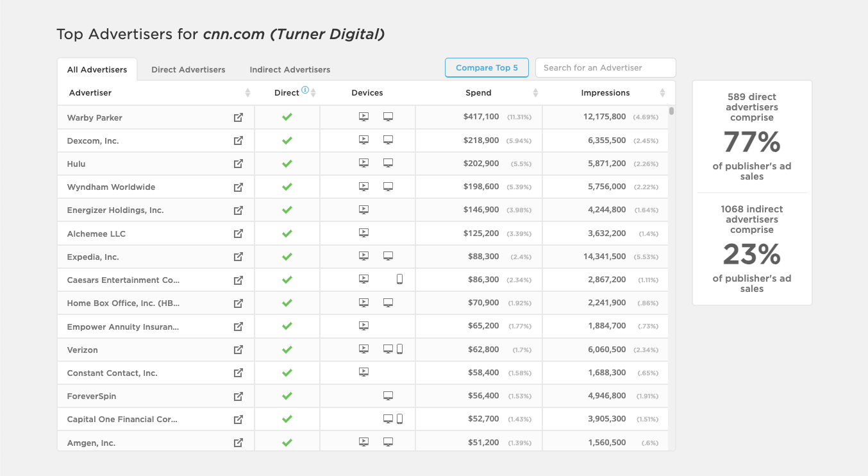Open external link for Dexcom, Inc.
868x476 pixels.
238,140
